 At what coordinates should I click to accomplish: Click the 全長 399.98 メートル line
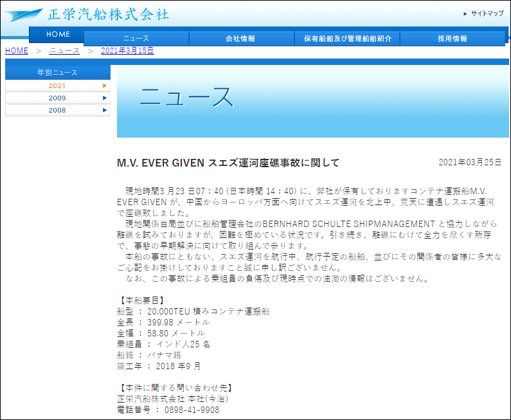(x=163, y=322)
